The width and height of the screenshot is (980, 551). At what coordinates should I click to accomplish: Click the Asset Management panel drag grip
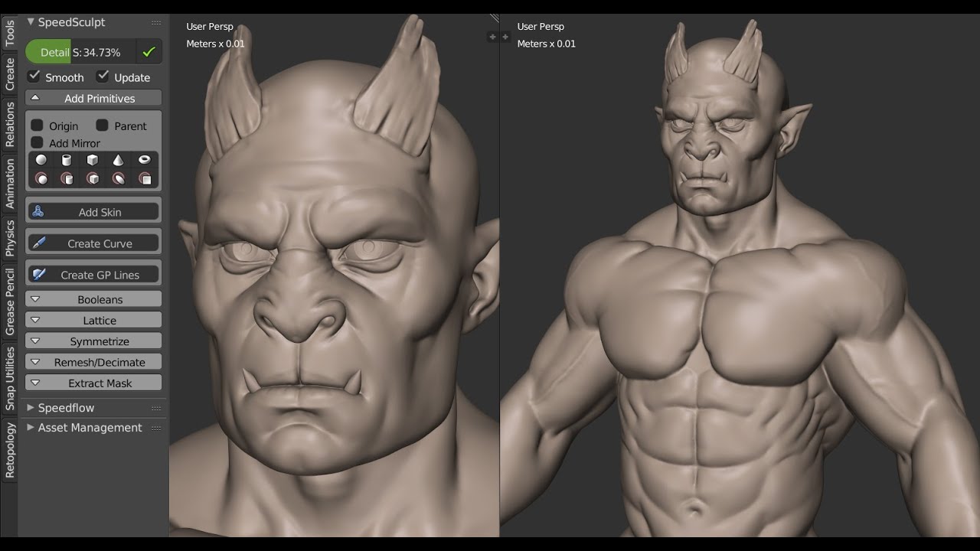[x=156, y=428]
